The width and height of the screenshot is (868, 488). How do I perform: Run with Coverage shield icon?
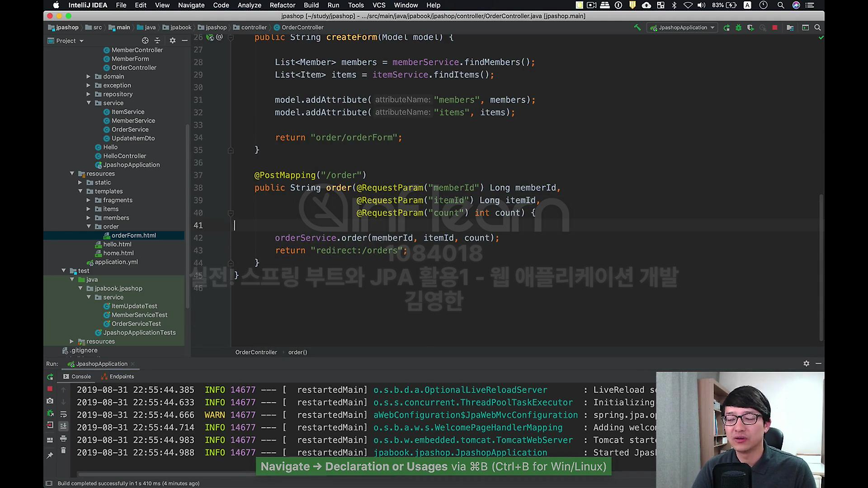pos(751,28)
